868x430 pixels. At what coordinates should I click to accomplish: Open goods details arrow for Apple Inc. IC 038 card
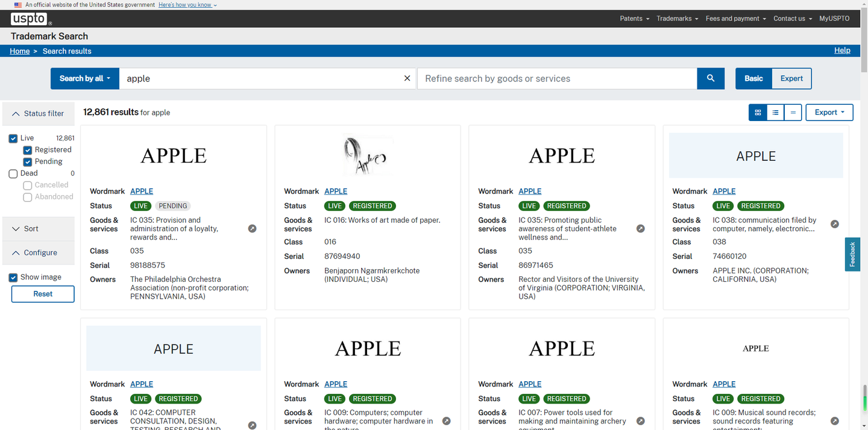coord(834,224)
